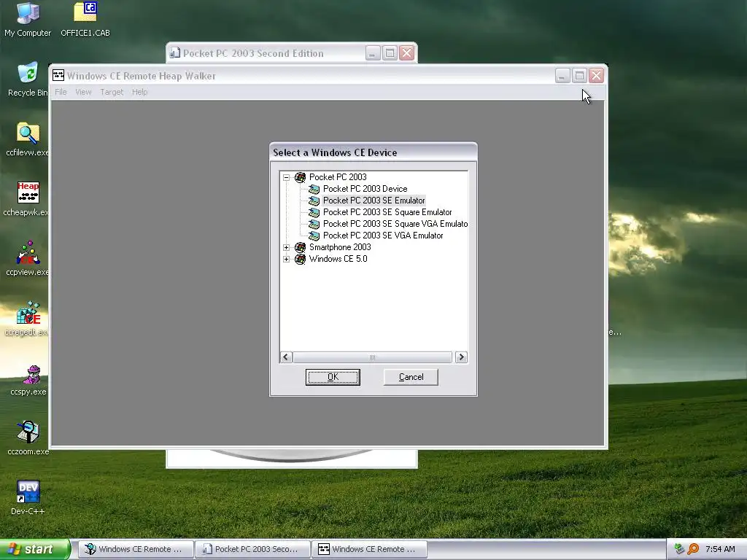The image size is (747, 560).
Task: Open the File menu in Heap Walker
Action: point(61,92)
